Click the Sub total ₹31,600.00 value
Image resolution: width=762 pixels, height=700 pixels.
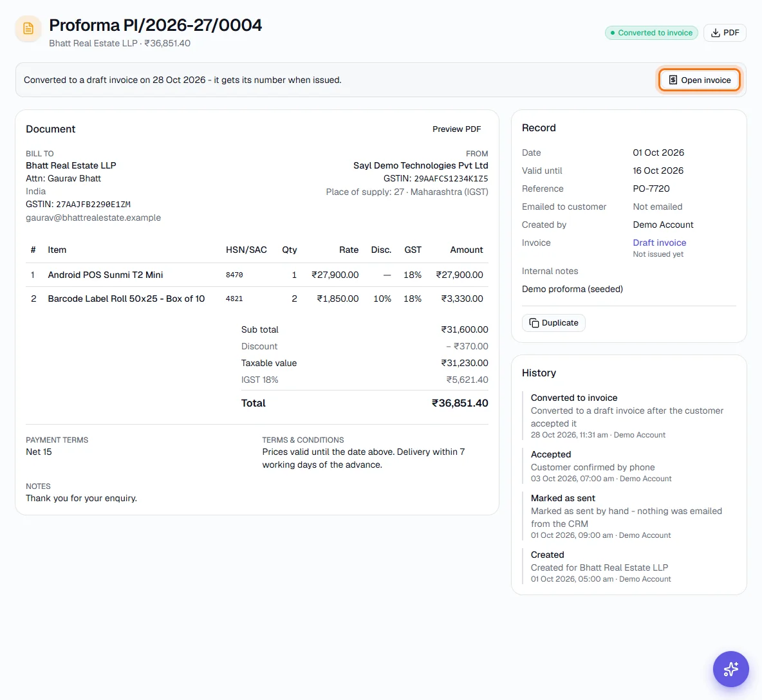coord(464,330)
